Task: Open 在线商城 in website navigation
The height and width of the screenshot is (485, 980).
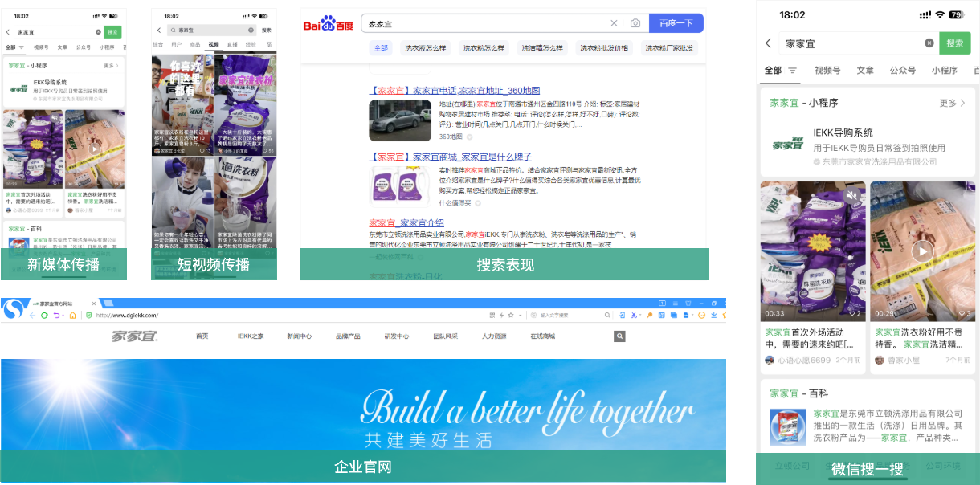Action: (x=543, y=336)
